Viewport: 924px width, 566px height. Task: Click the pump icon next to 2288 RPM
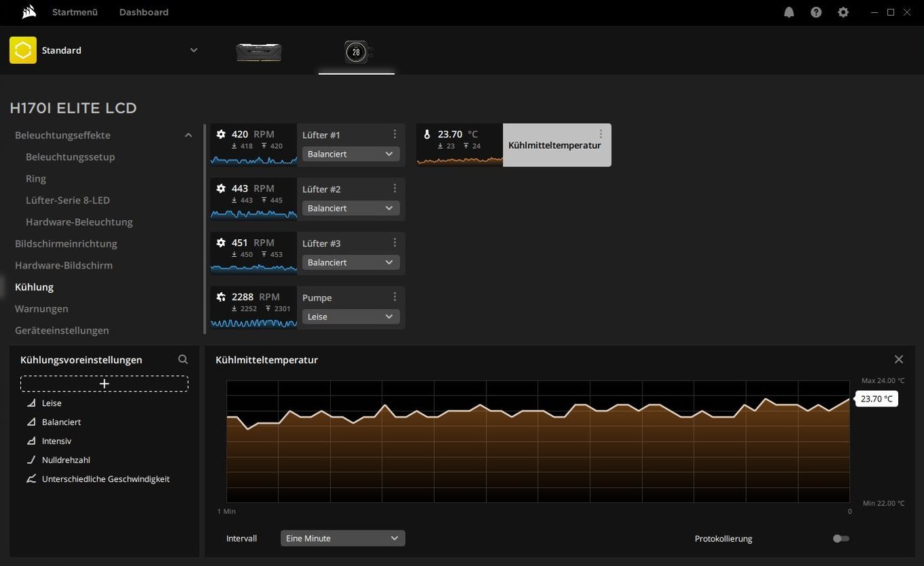click(221, 297)
